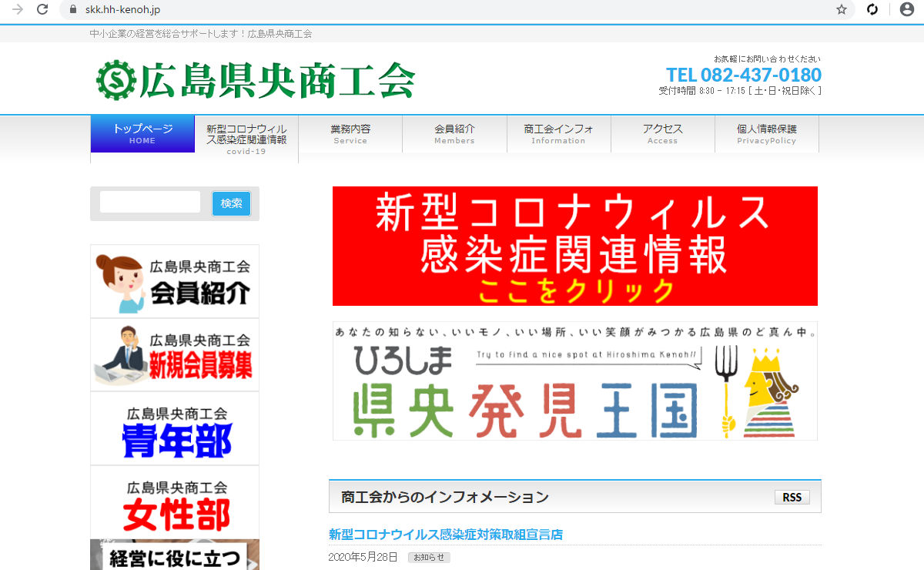Open the 会員紹介 sidebar banner
Image resolution: width=924 pixels, height=570 pixels.
(x=175, y=281)
